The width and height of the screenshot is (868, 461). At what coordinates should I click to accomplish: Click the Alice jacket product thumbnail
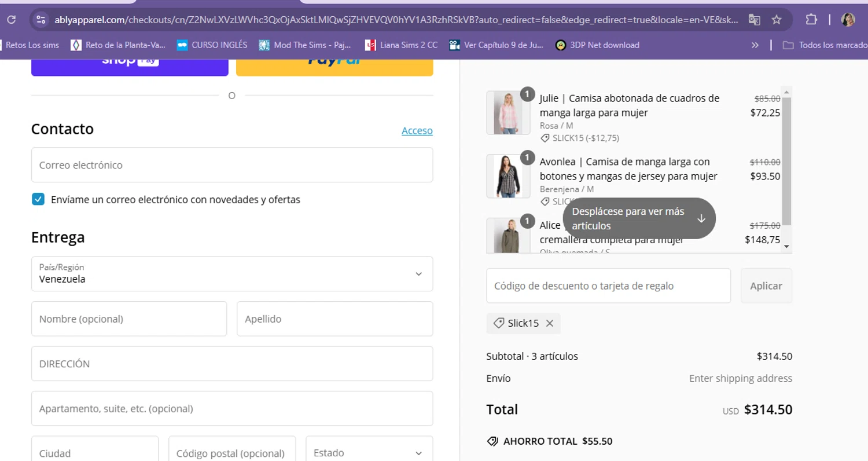click(508, 236)
